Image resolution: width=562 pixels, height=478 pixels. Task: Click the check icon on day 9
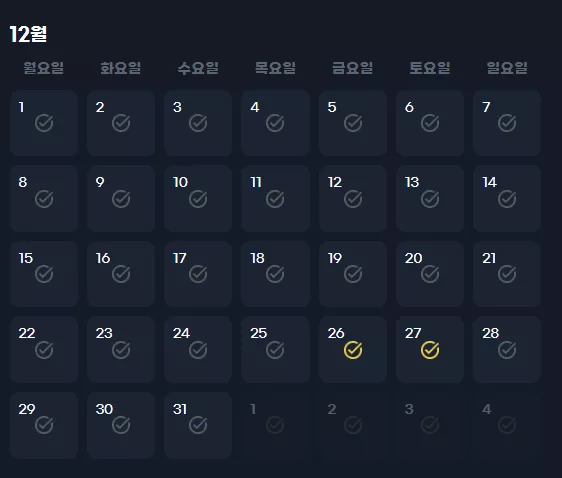(x=121, y=199)
